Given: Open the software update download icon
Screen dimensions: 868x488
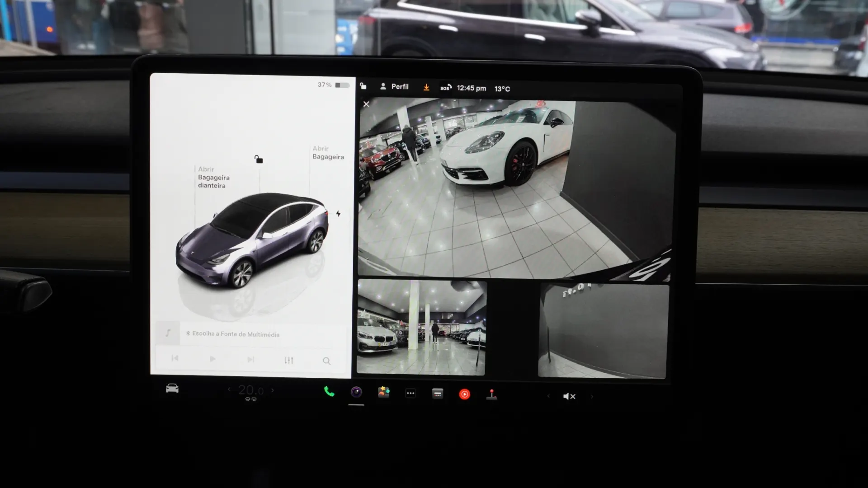Looking at the screenshot, I should coord(427,87).
